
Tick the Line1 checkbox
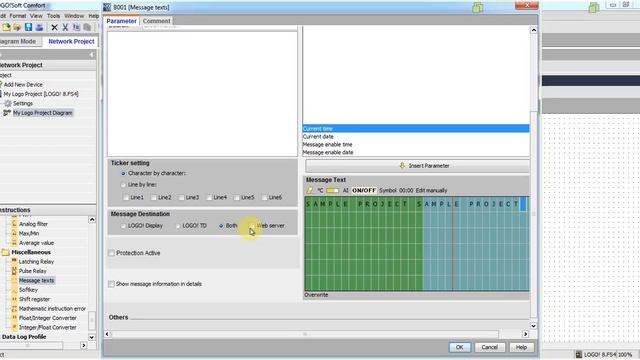pyautogui.click(x=126, y=198)
